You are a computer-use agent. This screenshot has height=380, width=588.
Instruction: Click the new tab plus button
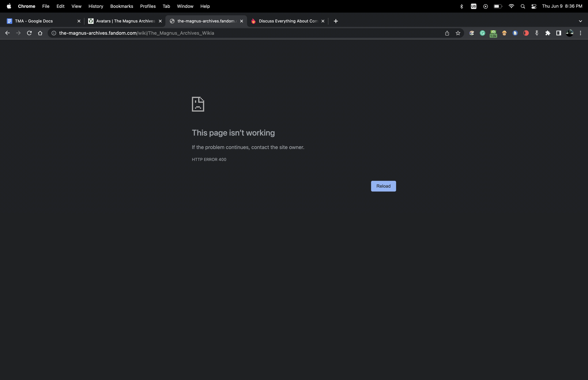tap(336, 21)
